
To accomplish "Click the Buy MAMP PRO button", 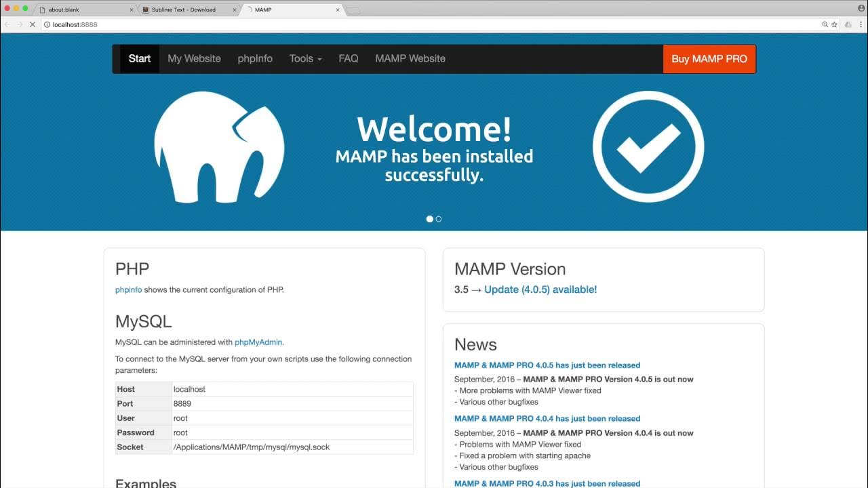I will [709, 59].
